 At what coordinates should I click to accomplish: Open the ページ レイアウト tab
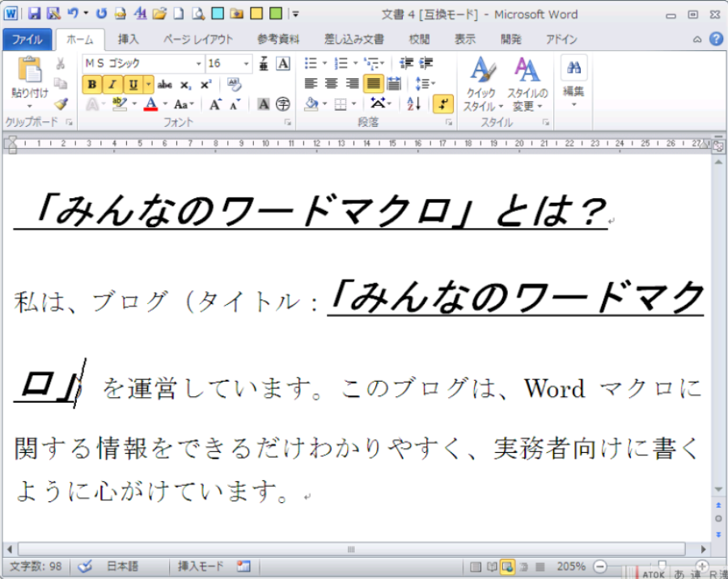click(197, 39)
